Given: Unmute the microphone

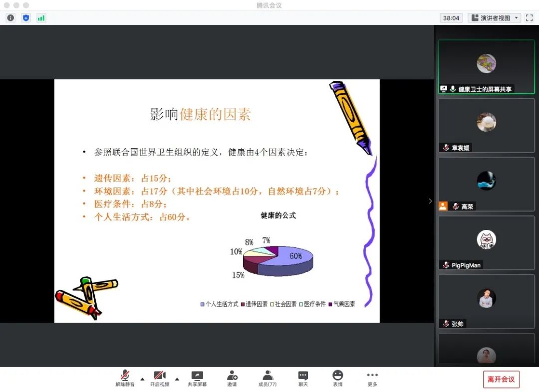Looking at the screenshot, I should [125, 379].
